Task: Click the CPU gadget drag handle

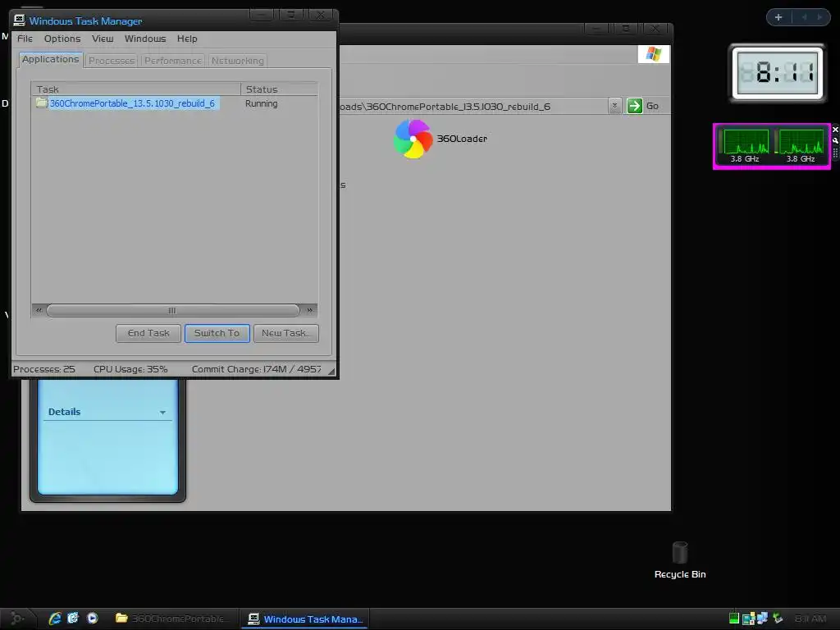Action: (835, 153)
